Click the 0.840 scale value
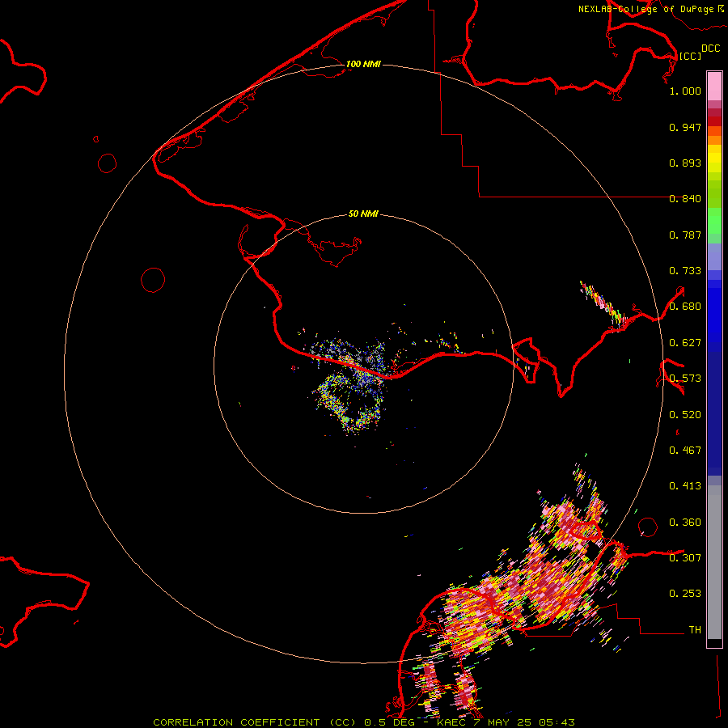The image size is (728, 728). (685, 199)
